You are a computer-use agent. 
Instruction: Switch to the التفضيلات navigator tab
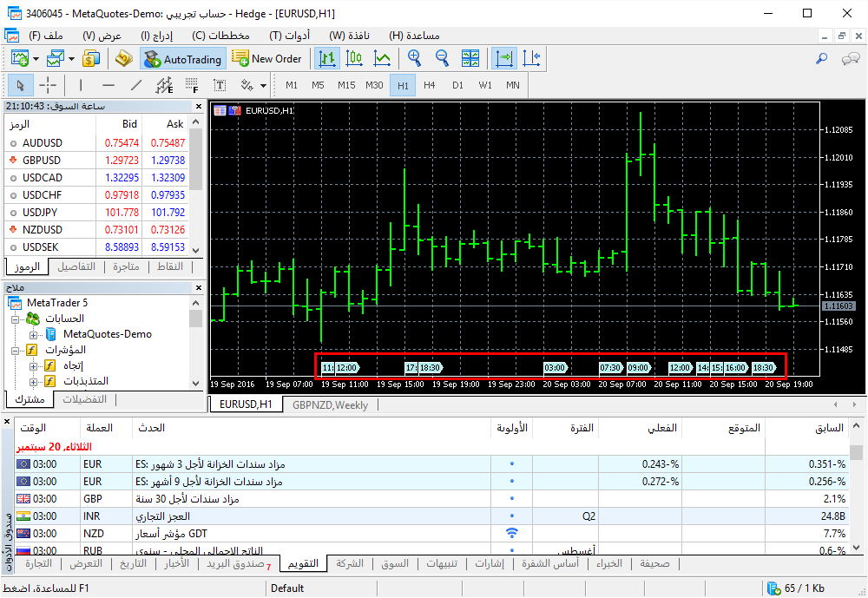[x=84, y=400]
